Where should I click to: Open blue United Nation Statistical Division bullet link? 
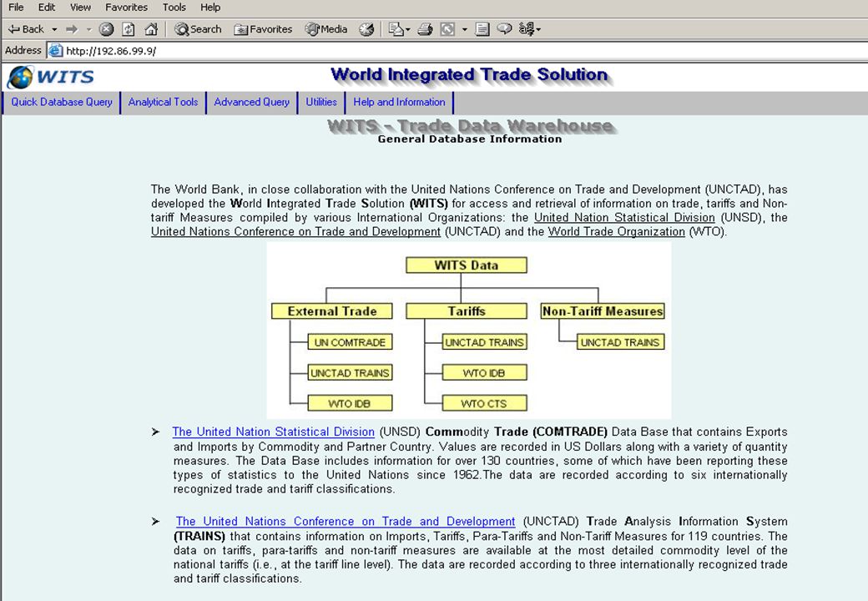coord(274,432)
